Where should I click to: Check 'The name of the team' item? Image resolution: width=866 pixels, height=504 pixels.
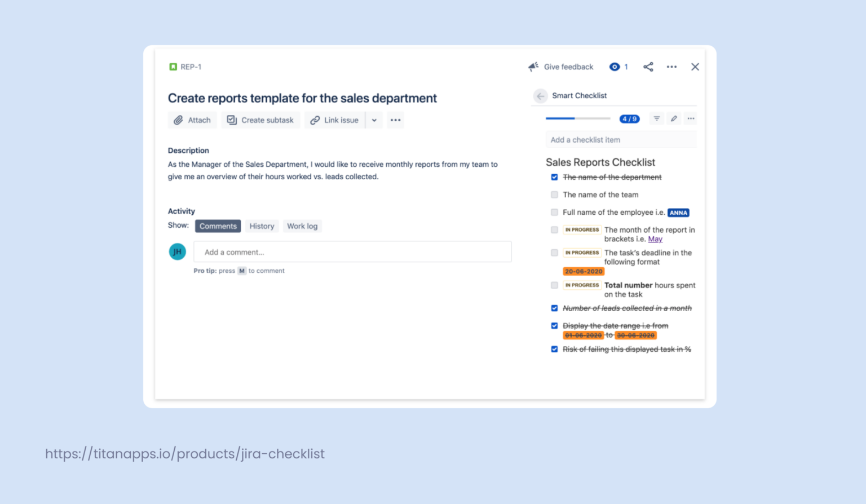(554, 194)
